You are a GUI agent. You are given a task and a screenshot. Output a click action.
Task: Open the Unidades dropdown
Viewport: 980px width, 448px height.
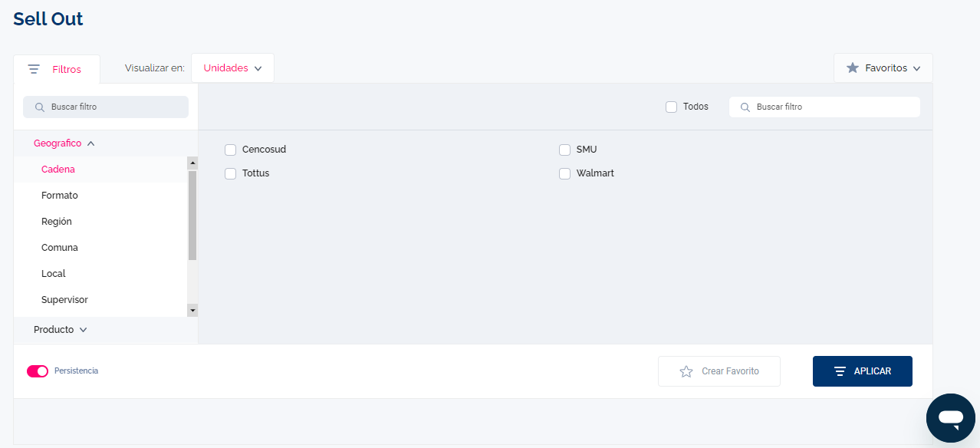tap(232, 68)
